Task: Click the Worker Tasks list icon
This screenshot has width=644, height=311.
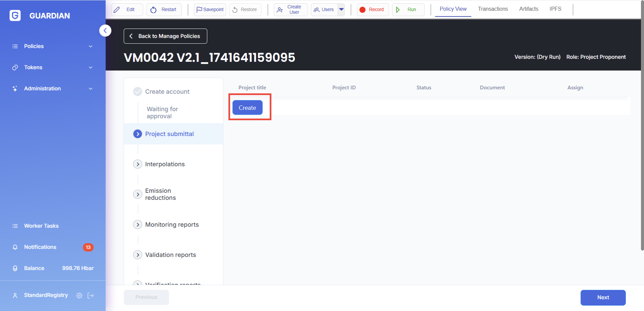Action: point(15,226)
